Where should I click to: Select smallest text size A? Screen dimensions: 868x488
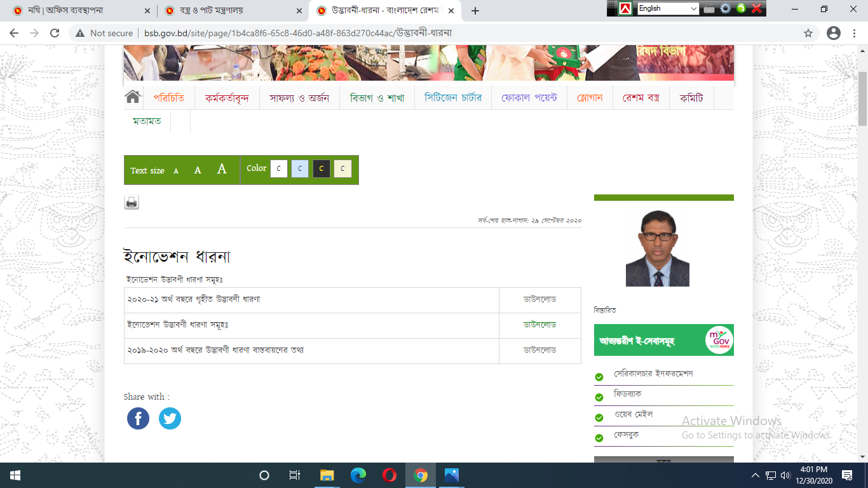click(x=176, y=171)
